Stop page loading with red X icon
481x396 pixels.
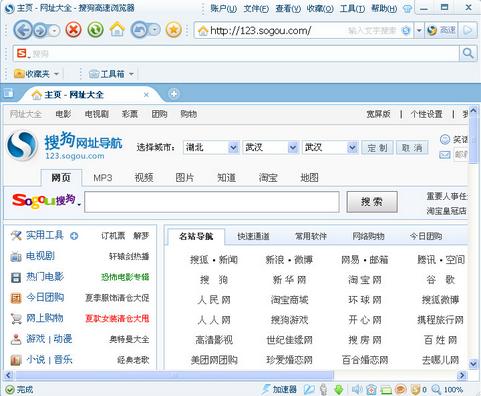coord(74,30)
